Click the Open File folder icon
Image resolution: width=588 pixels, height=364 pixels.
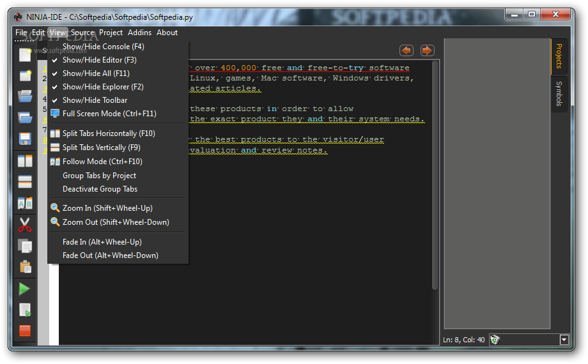(x=25, y=96)
